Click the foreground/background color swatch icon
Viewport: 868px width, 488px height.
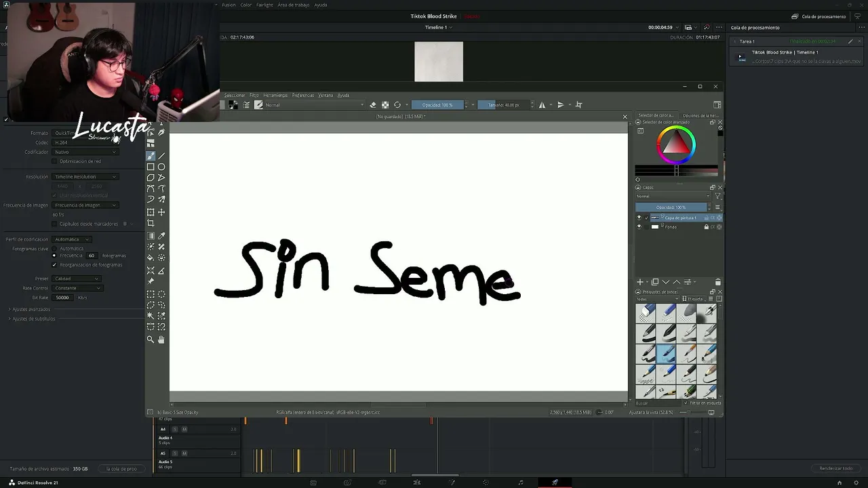[x=234, y=105]
